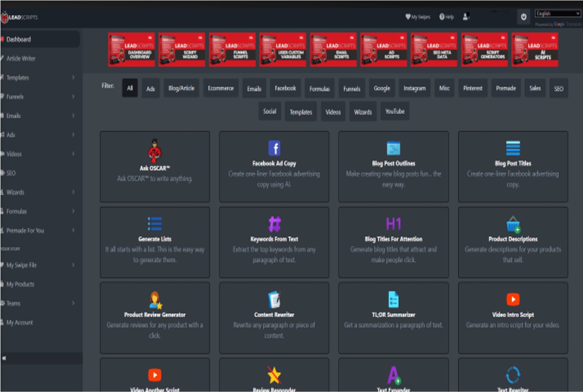The width and height of the screenshot is (583, 392).
Task: Open Product Review Generator icon
Action: point(155,300)
